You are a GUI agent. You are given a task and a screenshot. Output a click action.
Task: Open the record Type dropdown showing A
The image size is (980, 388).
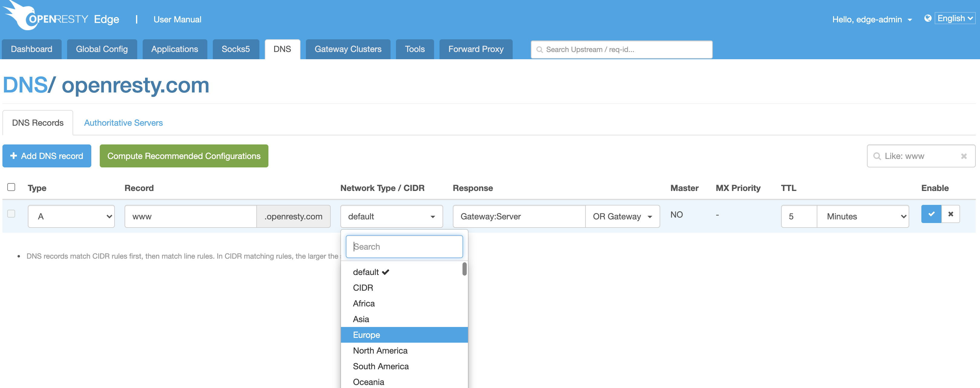pos(71,216)
